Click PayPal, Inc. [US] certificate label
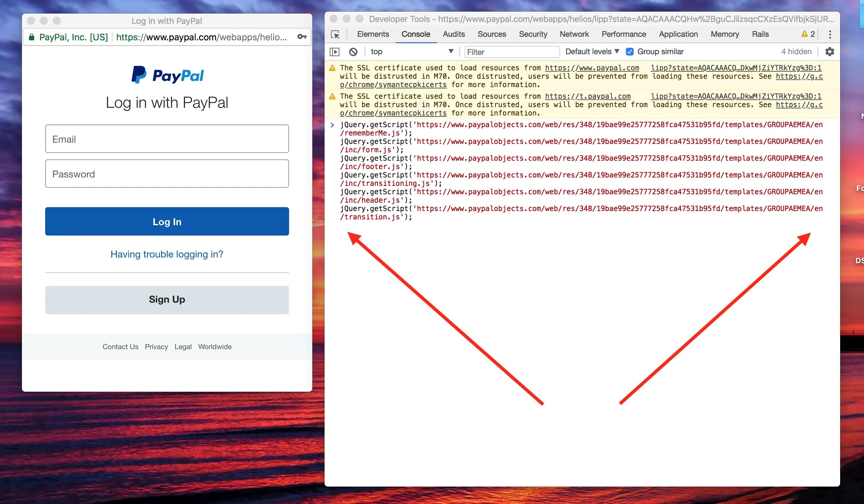The width and height of the screenshot is (864, 504). tap(73, 37)
